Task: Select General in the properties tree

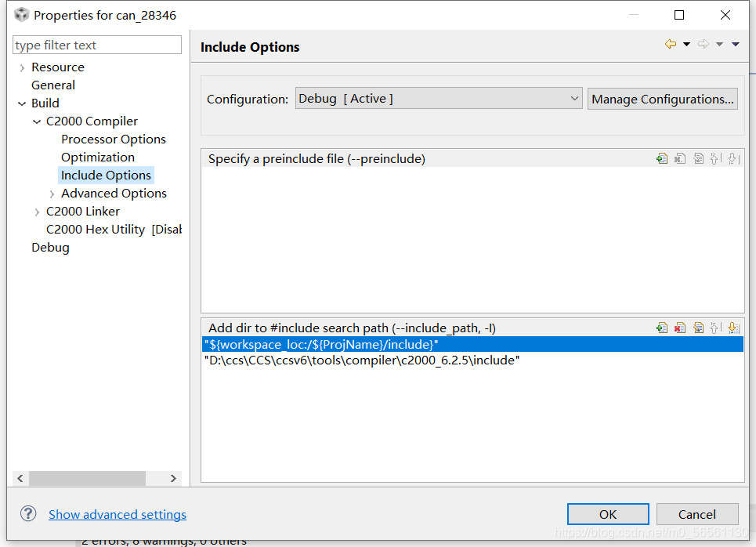Action: click(x=53, y=85)
